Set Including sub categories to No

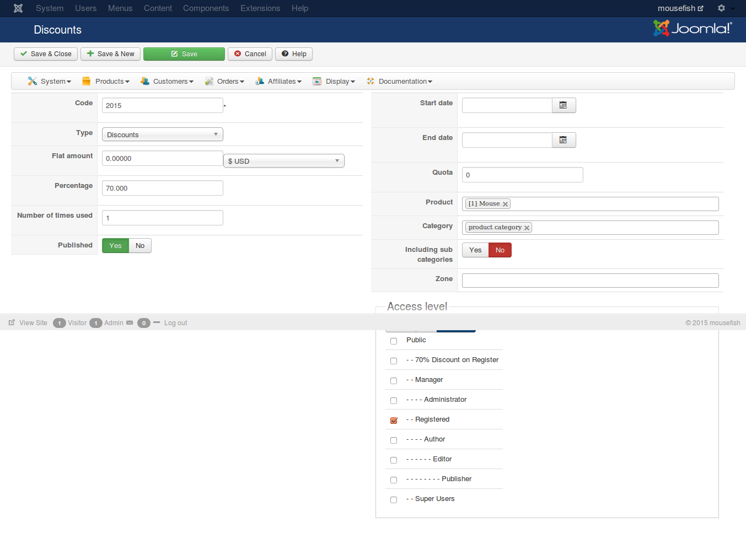[500, 250]
